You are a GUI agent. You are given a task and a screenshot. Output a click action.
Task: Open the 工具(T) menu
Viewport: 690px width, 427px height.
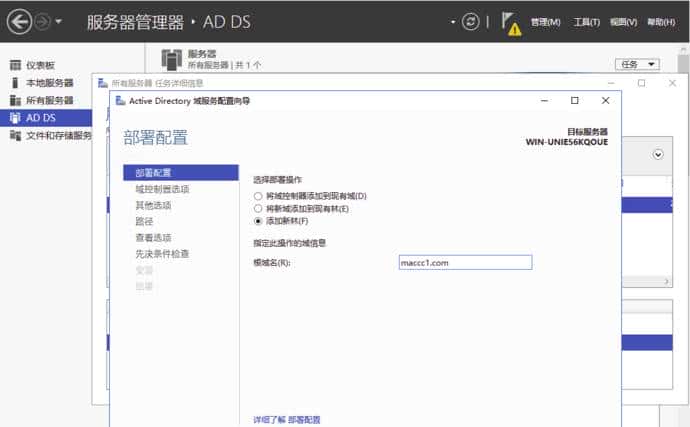pos(587,22)
